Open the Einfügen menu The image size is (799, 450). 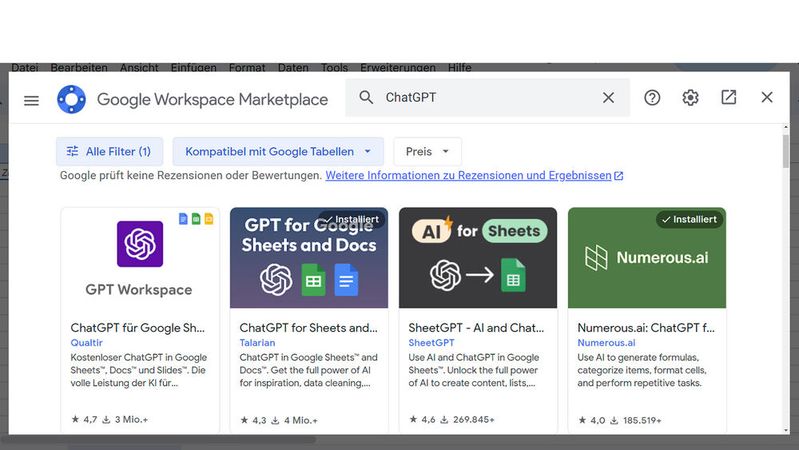pyautogui.click(x=194, y=67)
